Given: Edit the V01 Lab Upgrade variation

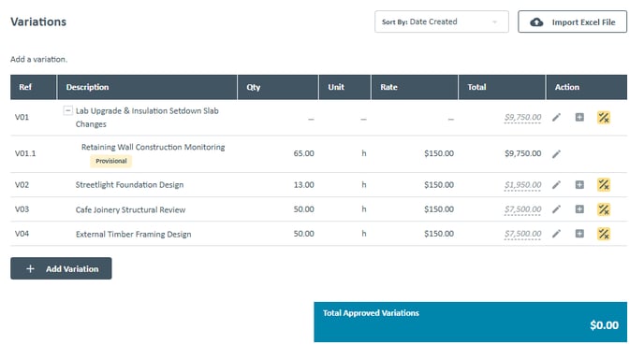Looking at the screenshot, I should [x=556, y=118].
